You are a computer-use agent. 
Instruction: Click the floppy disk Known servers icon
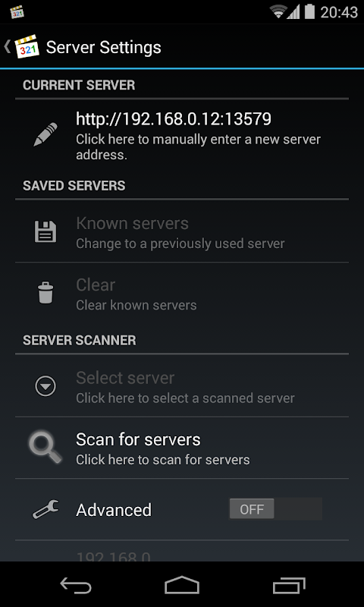pyautogui.click(x=45, y=232)
